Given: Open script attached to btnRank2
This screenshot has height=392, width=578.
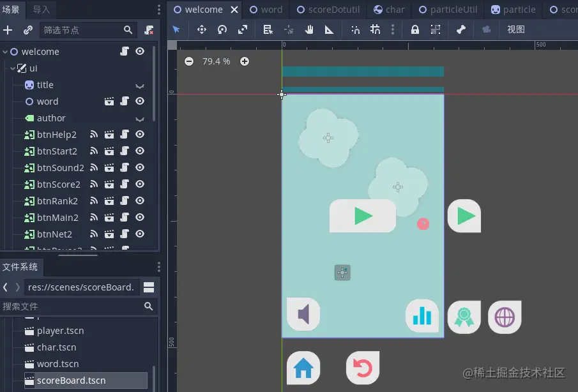Looking at the screenshot, I should click(125, 200).
